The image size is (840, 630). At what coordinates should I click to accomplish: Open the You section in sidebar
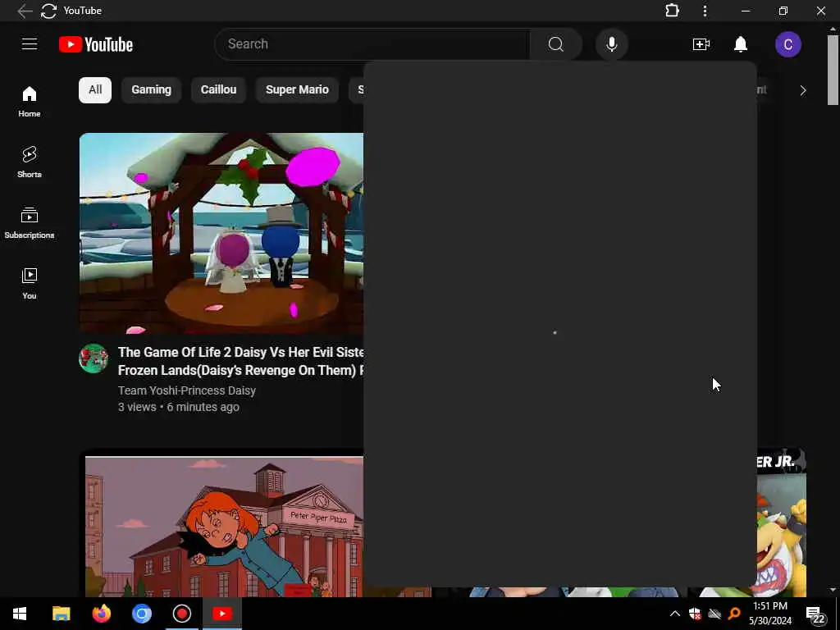point(30,283)
